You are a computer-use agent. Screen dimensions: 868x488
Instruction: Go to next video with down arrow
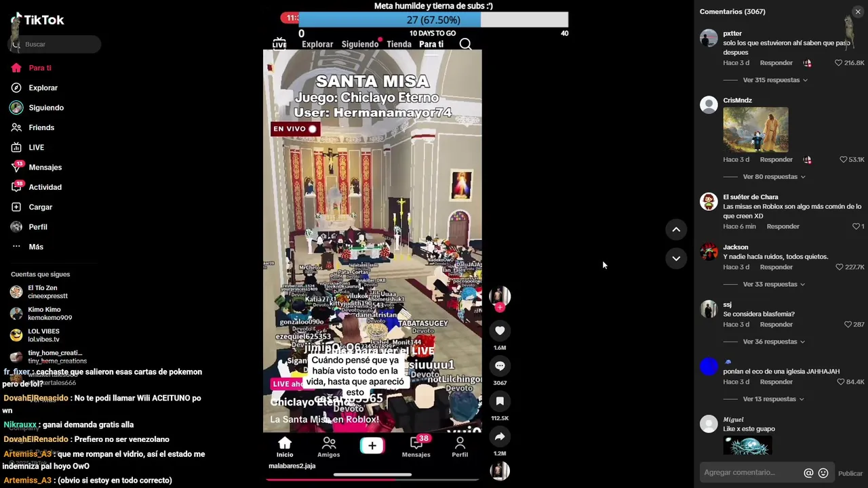[676, 258]
